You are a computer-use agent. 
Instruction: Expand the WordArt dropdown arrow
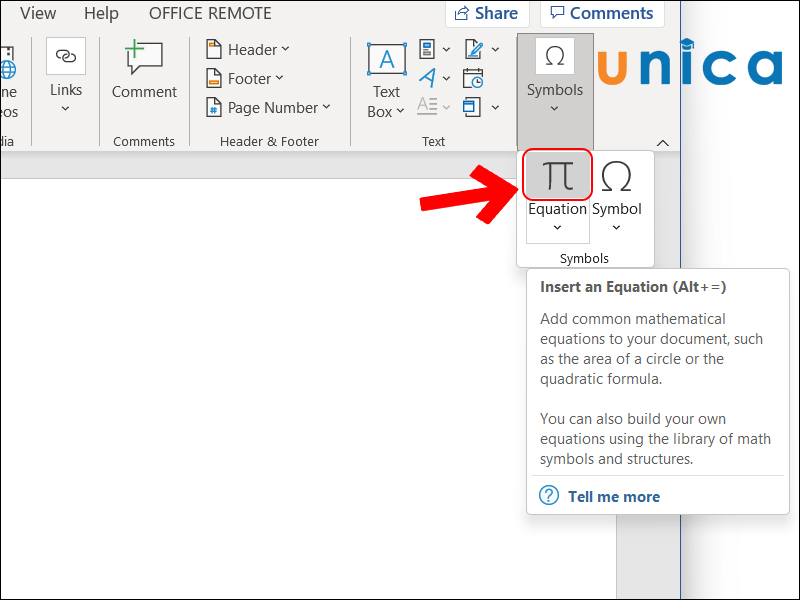click(446, 79)
